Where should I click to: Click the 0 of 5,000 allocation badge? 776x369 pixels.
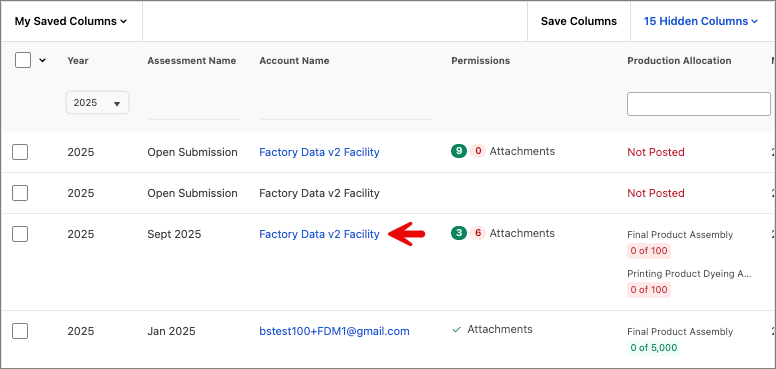[x=653, y=348]
